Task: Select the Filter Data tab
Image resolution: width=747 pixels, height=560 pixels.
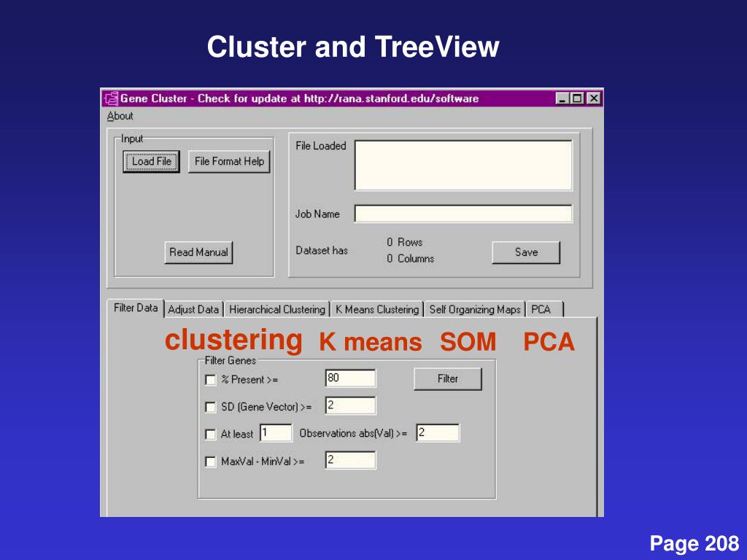Action: coord(136,308)
